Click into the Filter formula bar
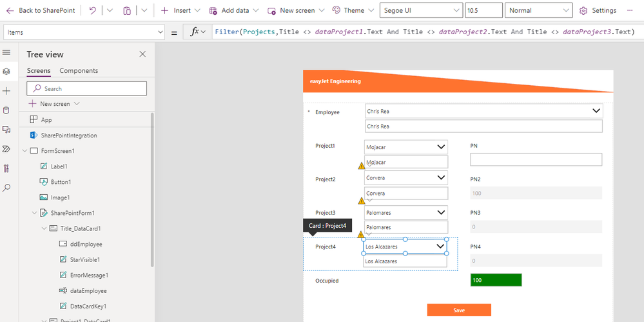This screenshot has width=644, height=322. point(426,32)
